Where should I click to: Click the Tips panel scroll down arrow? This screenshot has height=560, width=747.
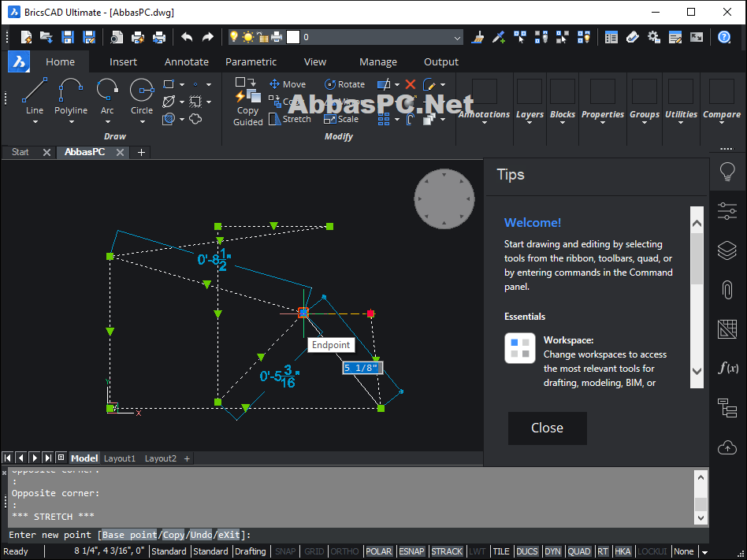(697, 372)
